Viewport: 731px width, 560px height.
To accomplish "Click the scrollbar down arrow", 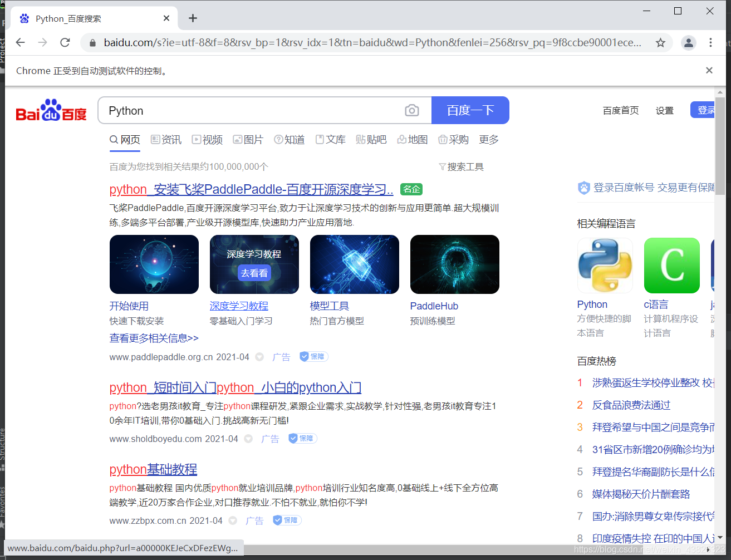I will (x=720, y=538).
